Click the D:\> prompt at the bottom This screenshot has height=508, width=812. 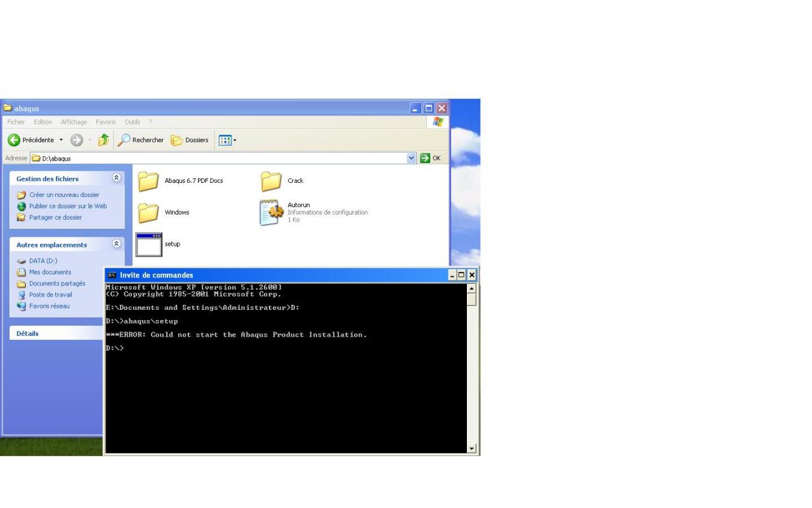115,348
